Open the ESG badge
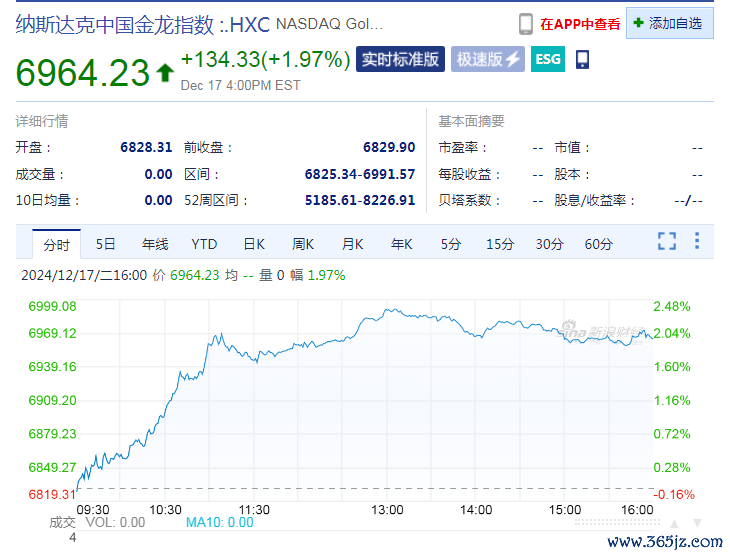 pyautogui.click(x=548, y=59)
